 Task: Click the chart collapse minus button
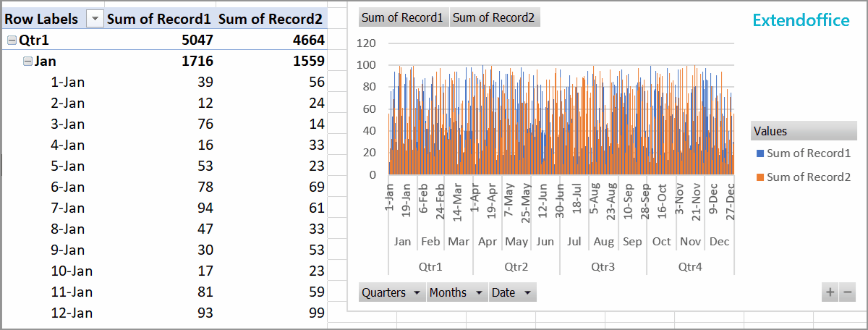click(846, 293)
